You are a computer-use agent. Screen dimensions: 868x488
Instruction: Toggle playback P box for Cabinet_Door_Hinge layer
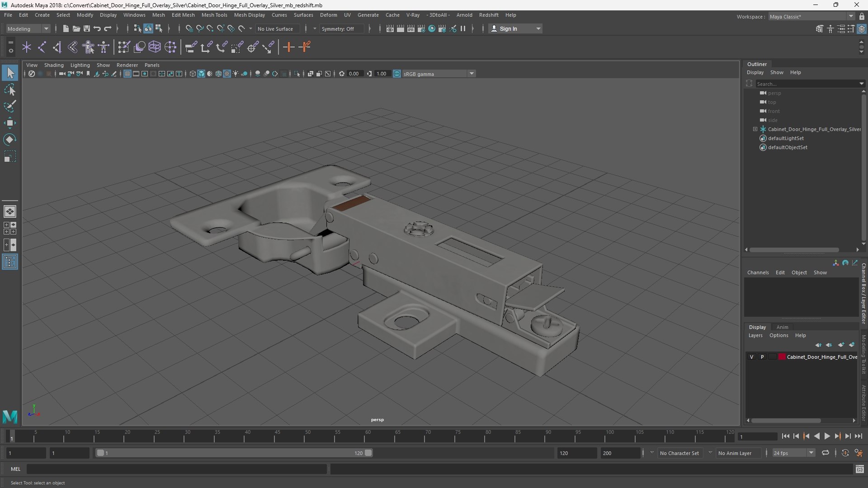click(x=762, y=357)
